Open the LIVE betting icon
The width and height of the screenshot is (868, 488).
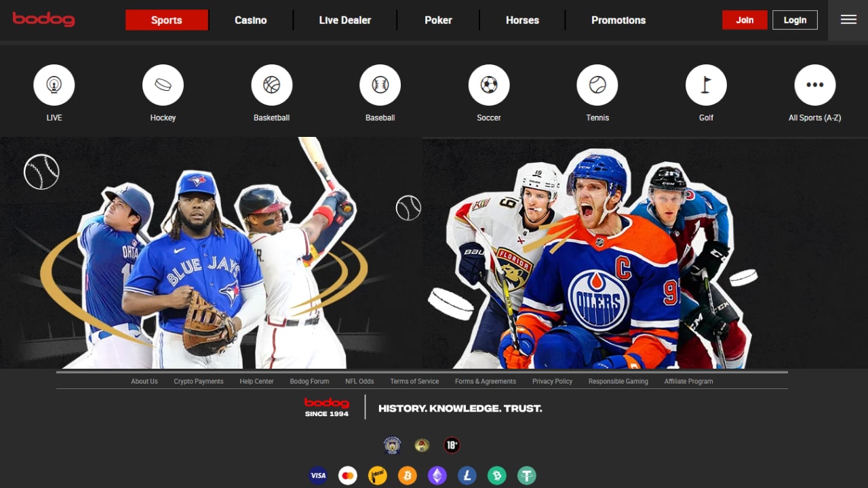[x=54, y=85]
